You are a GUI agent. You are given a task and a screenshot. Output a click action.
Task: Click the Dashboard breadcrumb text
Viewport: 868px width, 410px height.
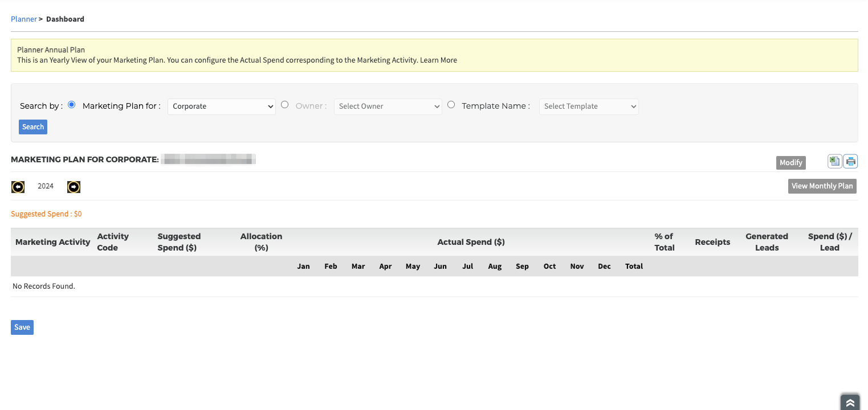[65, 19]
